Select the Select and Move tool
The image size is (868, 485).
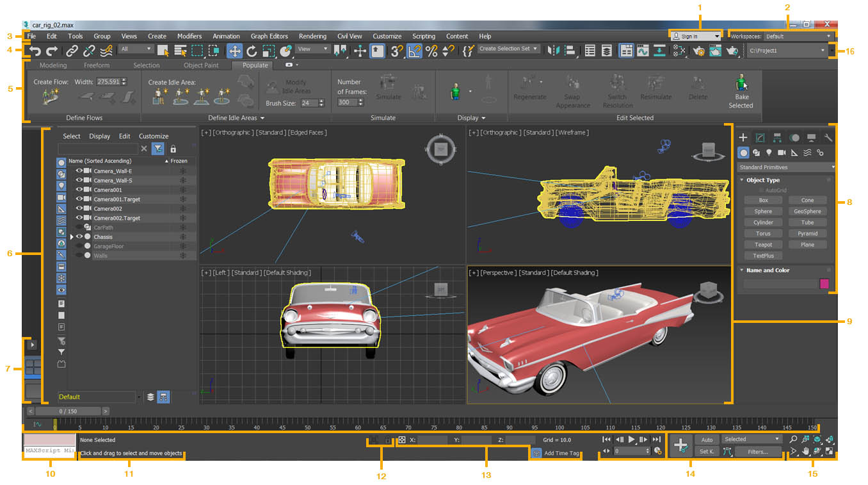click(235, 51)
